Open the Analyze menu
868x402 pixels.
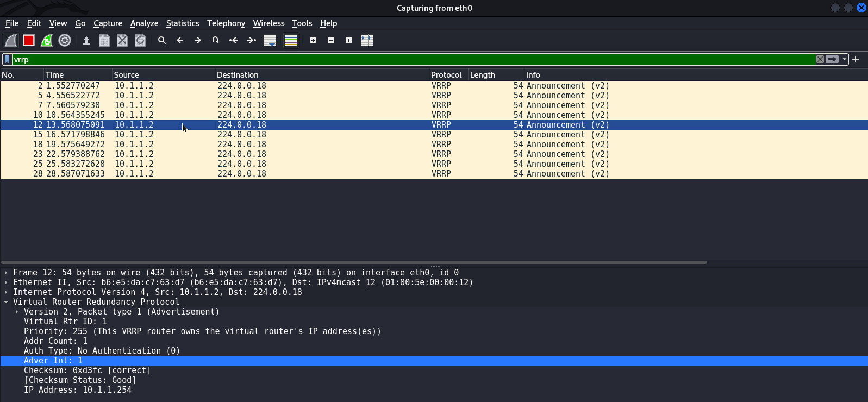(x=144, y=23)
